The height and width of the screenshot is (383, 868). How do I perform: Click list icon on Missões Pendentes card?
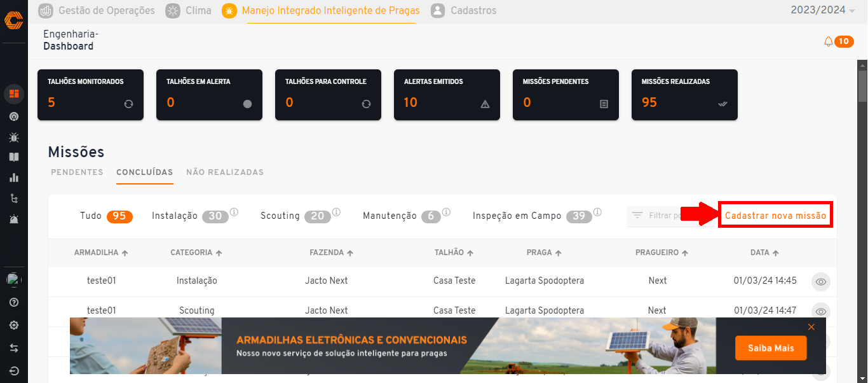click(x=604, y=104)
